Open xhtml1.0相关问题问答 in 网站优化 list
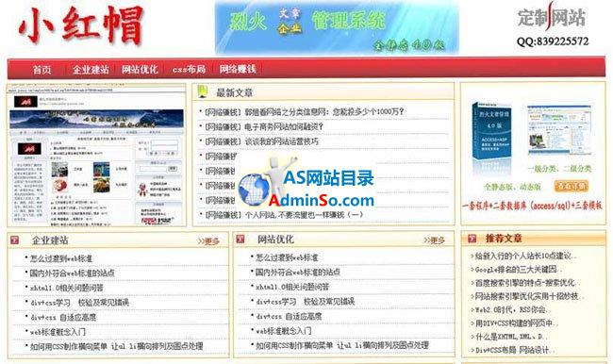Screen dimensions: 613x364 (x=292, y=287)
